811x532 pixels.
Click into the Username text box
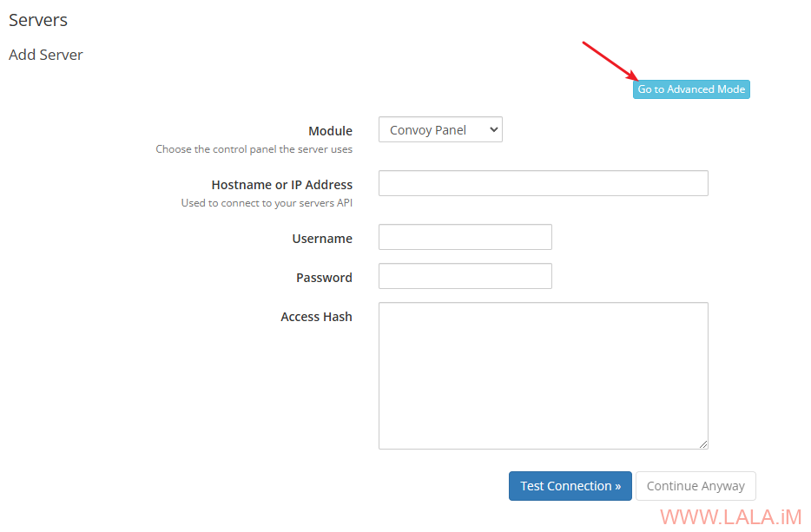pyautogui.click(x=465, y=237)
